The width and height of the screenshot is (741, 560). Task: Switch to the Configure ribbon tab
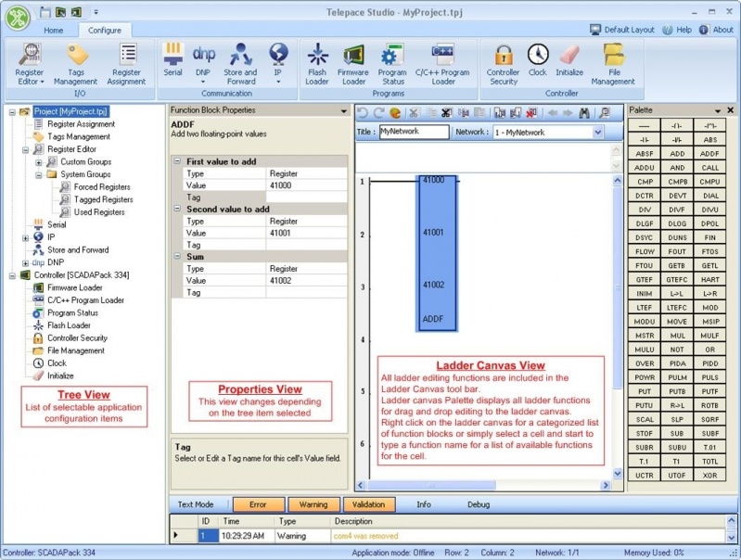[105, 31]
